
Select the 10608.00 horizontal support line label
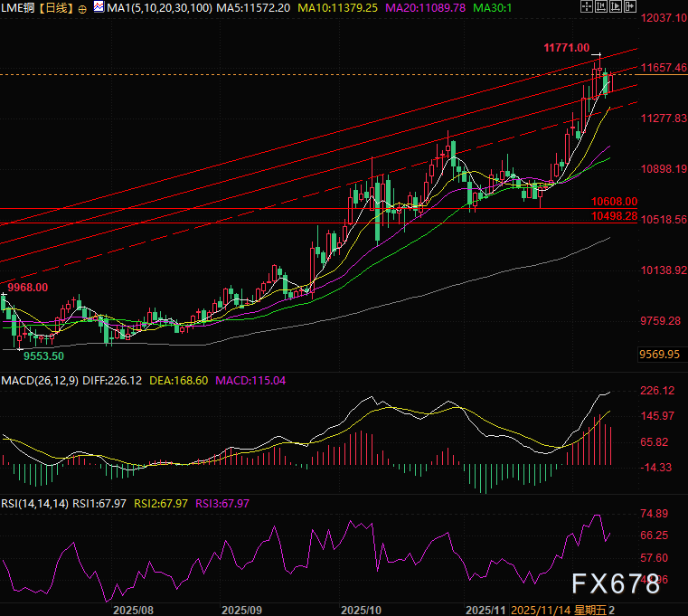(x=614, y=202)
